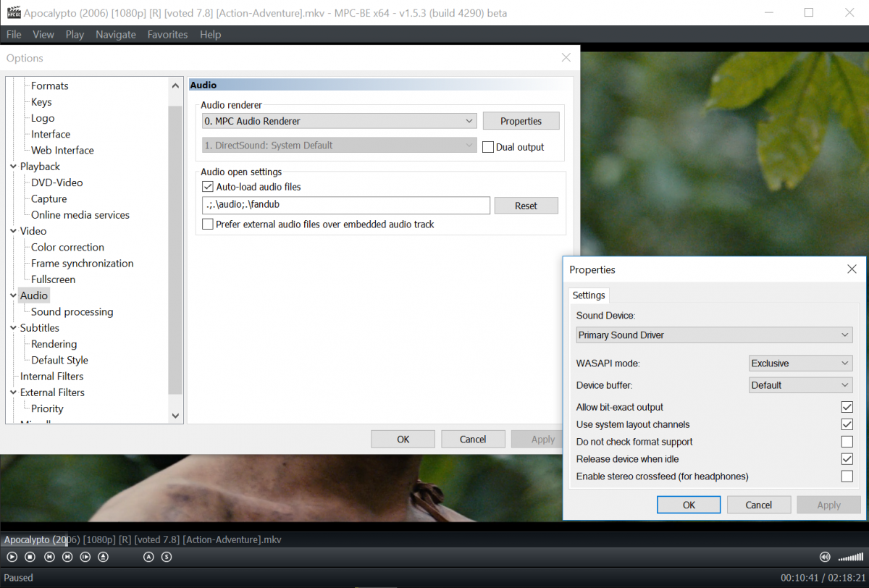Click OK in the Options dialog
869x588 pixels.
(403, 439)
